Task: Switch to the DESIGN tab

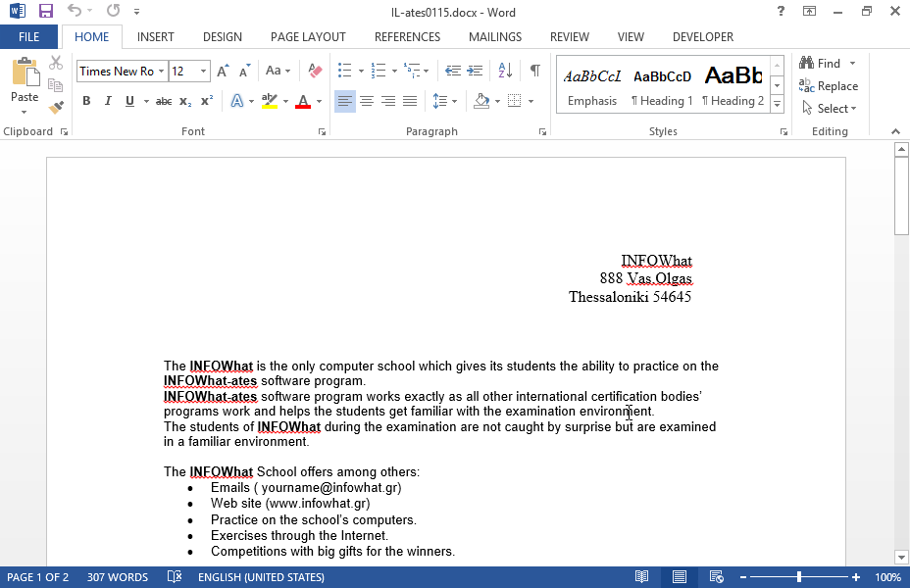Action: coord(223,37)
